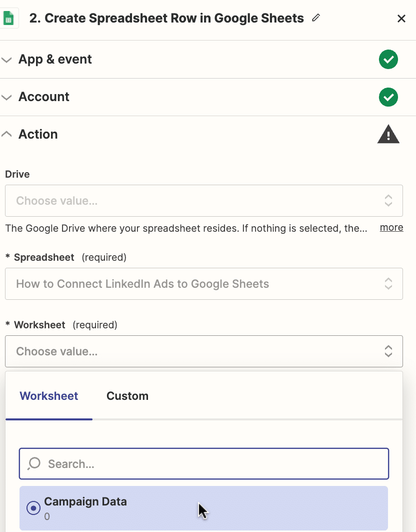Click the Drive dropdown up-down arrows

point(388,201)
